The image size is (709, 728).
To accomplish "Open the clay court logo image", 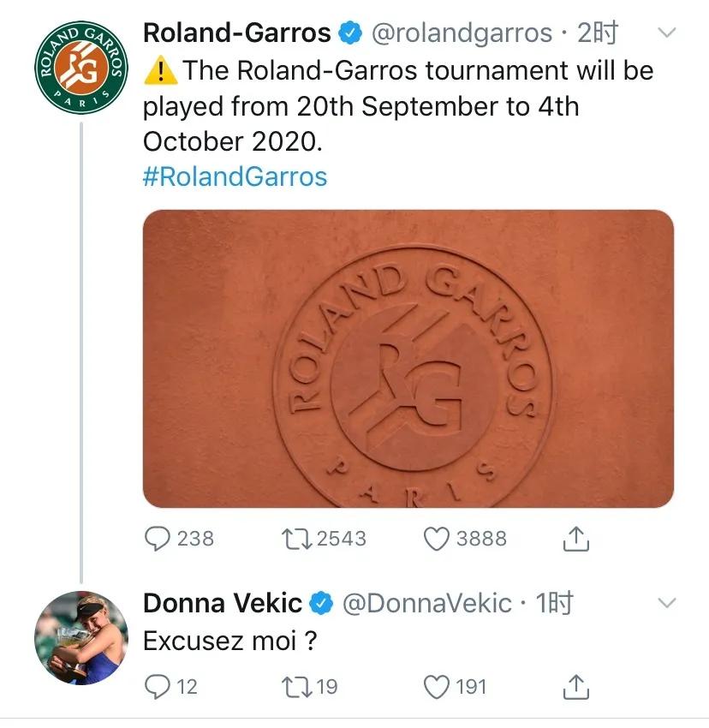I will (x=408, y=359).
